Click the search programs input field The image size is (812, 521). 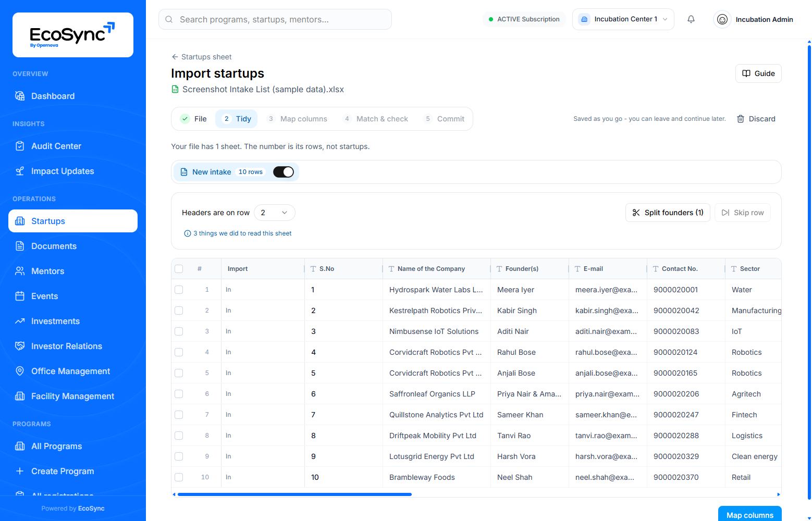tap(275, 19)
